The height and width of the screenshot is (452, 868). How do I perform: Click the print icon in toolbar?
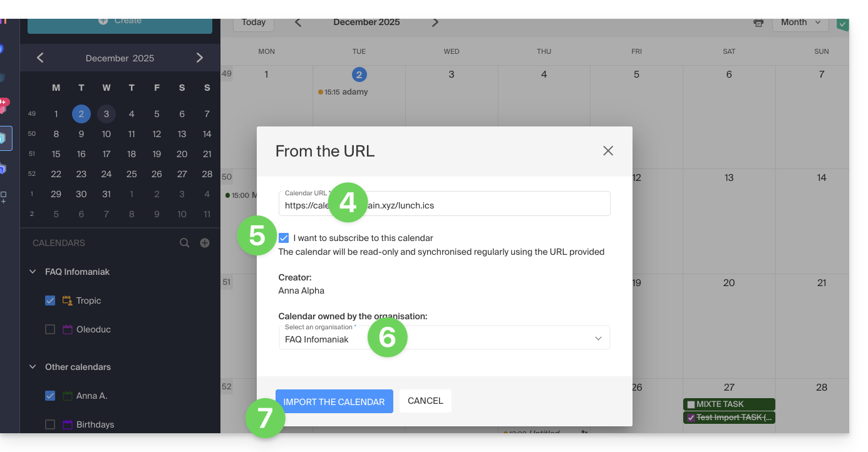click(x=758, y=23)
